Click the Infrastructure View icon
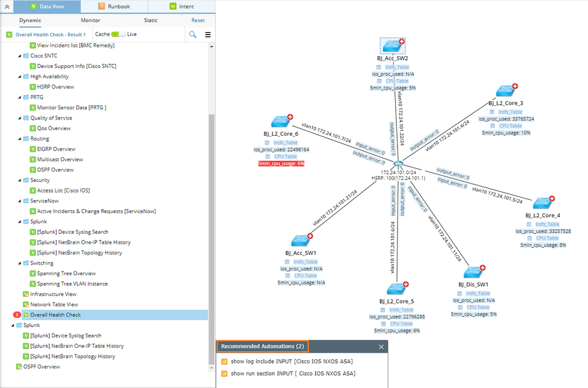Screen dimensions: 588x388 26,294
